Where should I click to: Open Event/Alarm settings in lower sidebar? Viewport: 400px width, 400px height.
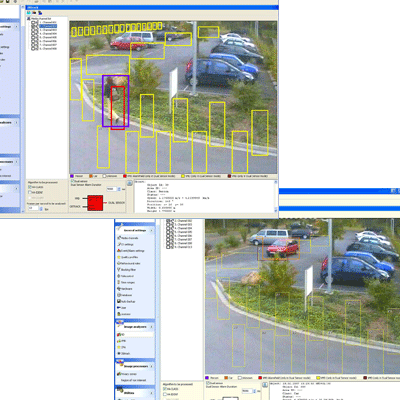[x=131, y=251]
